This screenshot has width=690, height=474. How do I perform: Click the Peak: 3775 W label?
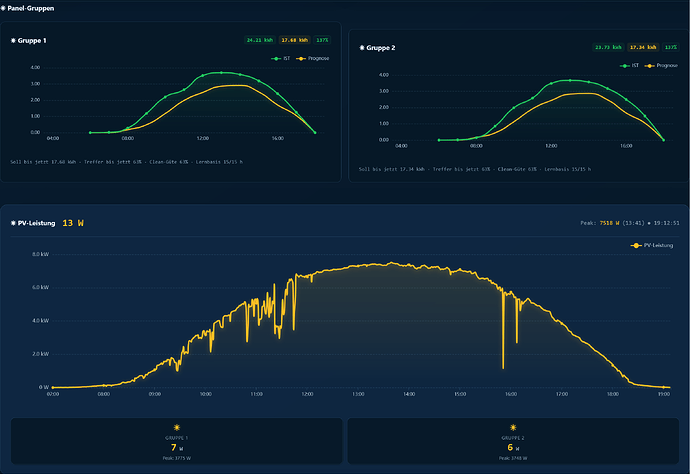tap(177, 458)
